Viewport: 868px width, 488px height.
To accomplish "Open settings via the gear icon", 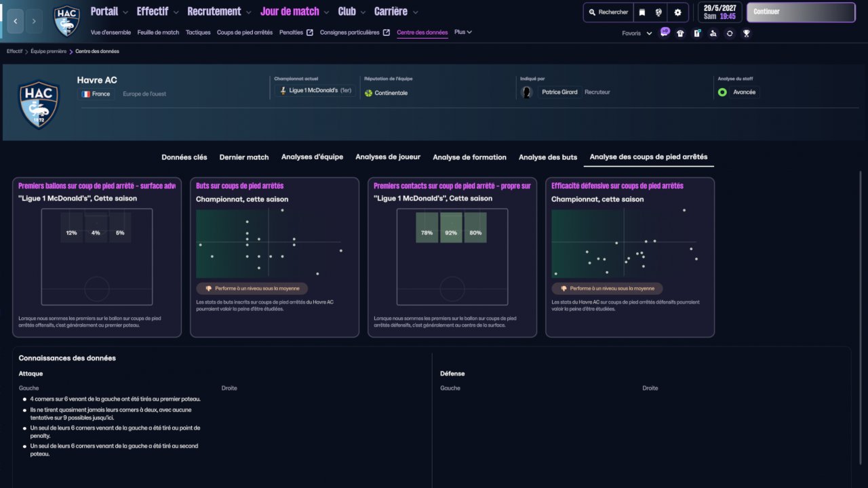I will 677,12.
